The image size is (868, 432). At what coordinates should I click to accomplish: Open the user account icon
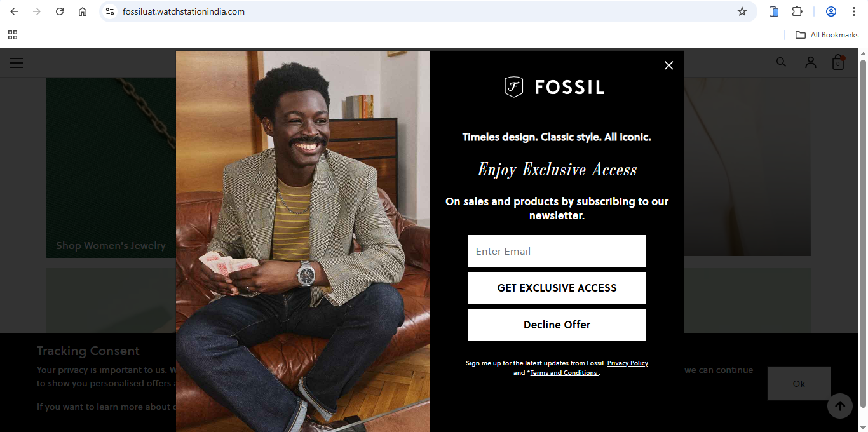810,62
